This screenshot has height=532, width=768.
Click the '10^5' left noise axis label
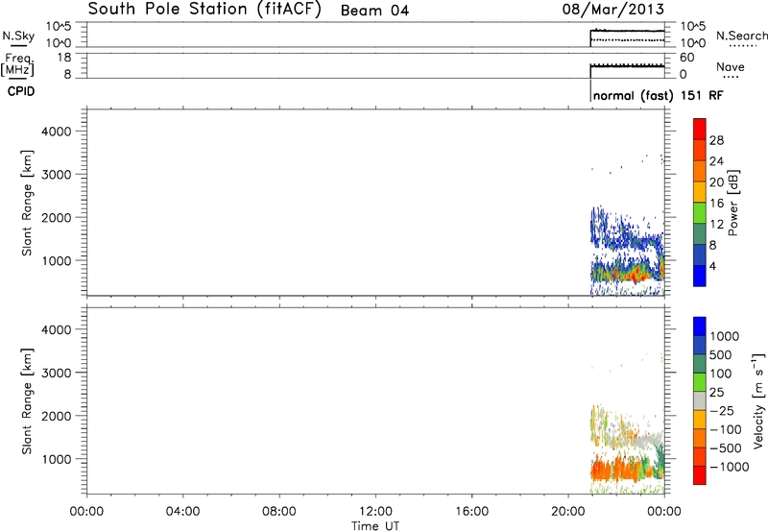(x=59, y=27)
